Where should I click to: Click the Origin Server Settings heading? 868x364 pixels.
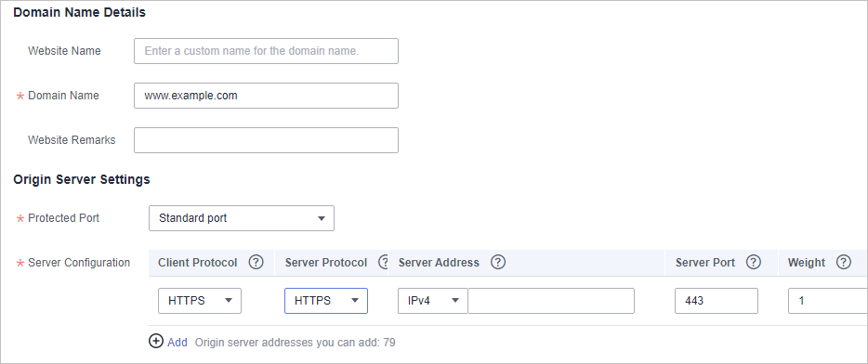[82, 179]
